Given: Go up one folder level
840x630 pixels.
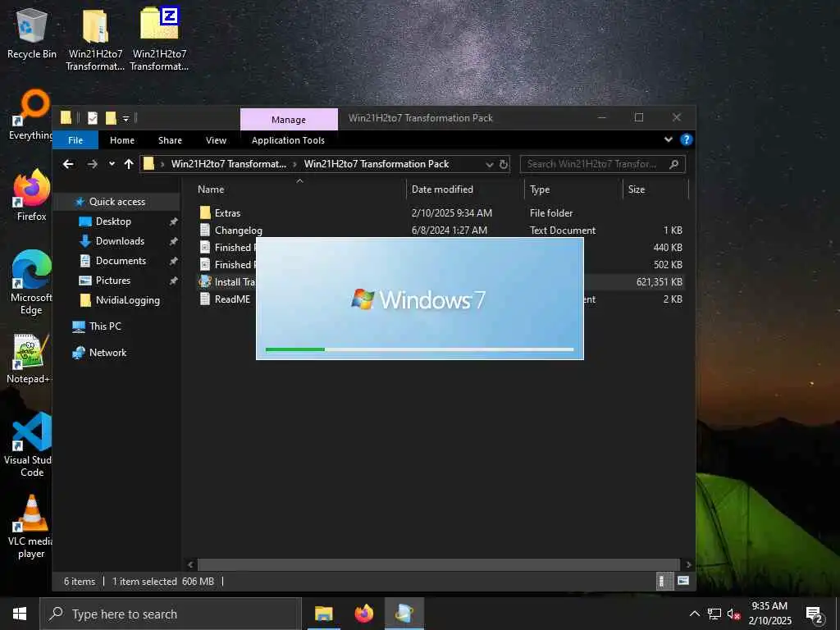Looking at the screenshot, I should tap(129, 164).
